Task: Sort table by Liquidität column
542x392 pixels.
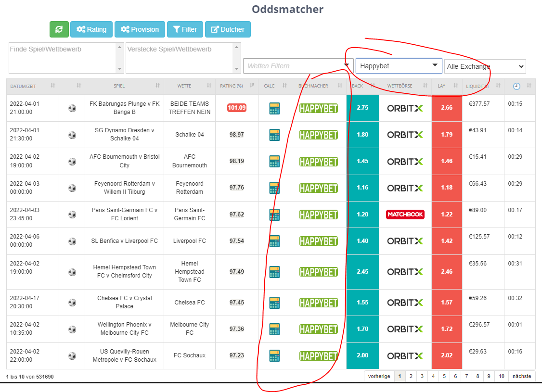Action: (x=483, y=86)
